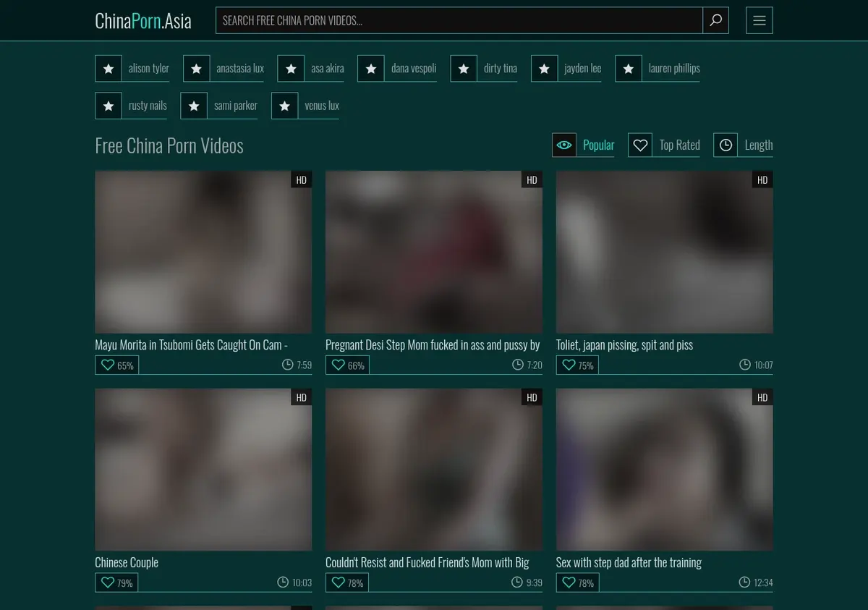Click the star icon beside rusty nails

click(x=109, y=105)
